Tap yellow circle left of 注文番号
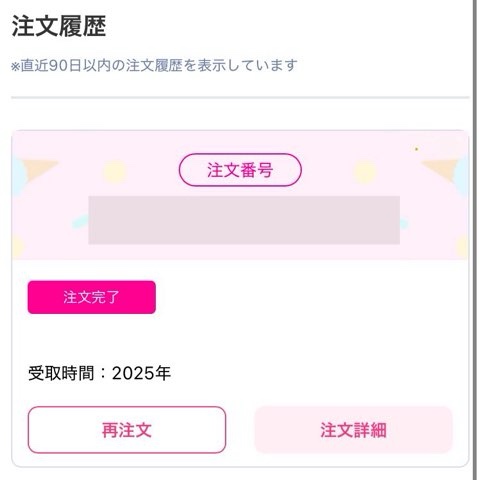The height and width of the screenshot is (480, 480). pos(114,172)
